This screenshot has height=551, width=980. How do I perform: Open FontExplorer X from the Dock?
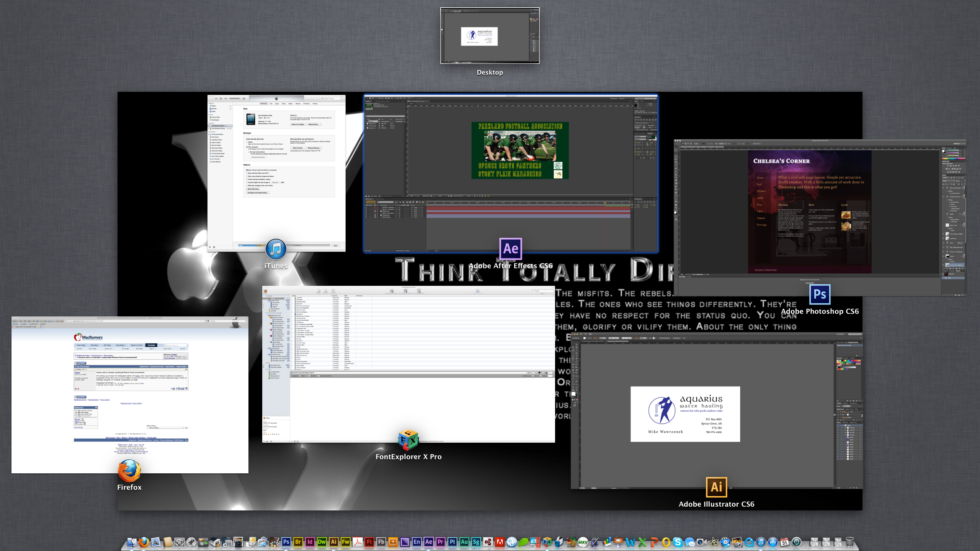click(547, 542)
